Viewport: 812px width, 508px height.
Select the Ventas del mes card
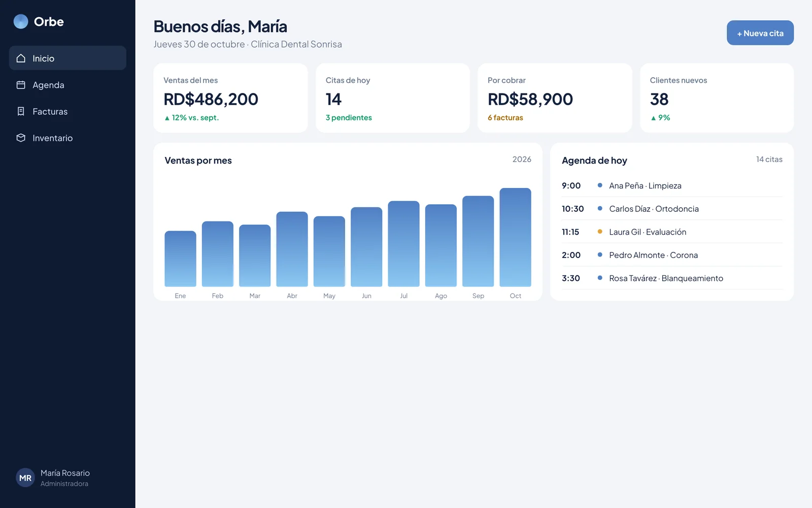click(x=230, y=98)
